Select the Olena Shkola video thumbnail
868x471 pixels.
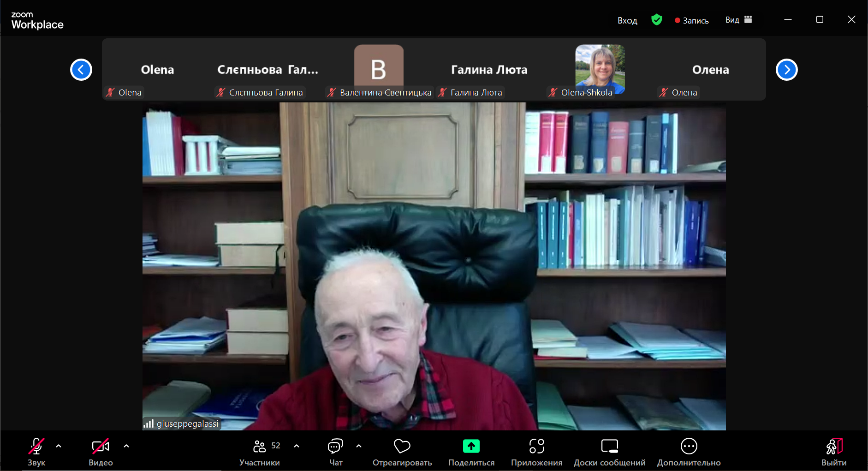click(600, 69)
